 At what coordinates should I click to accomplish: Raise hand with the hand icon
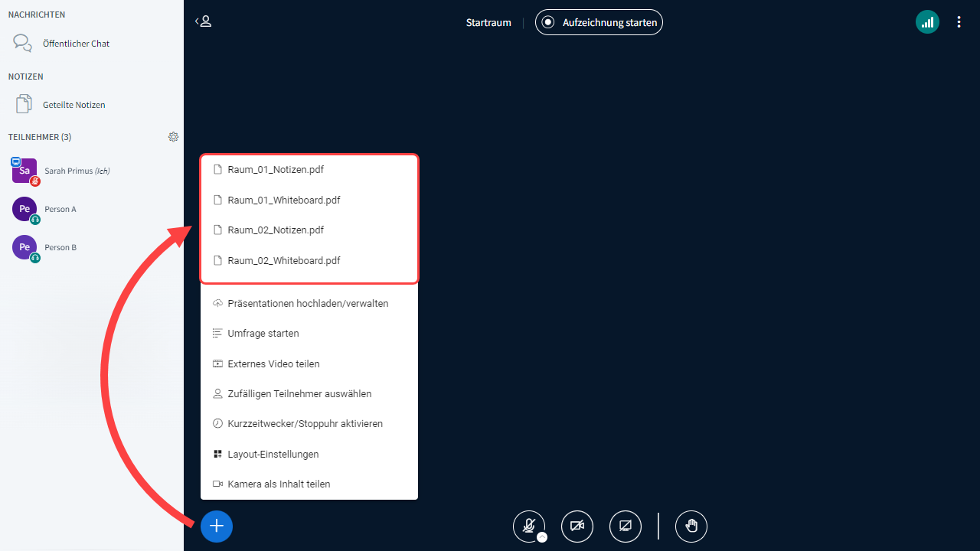coord(691,526)
